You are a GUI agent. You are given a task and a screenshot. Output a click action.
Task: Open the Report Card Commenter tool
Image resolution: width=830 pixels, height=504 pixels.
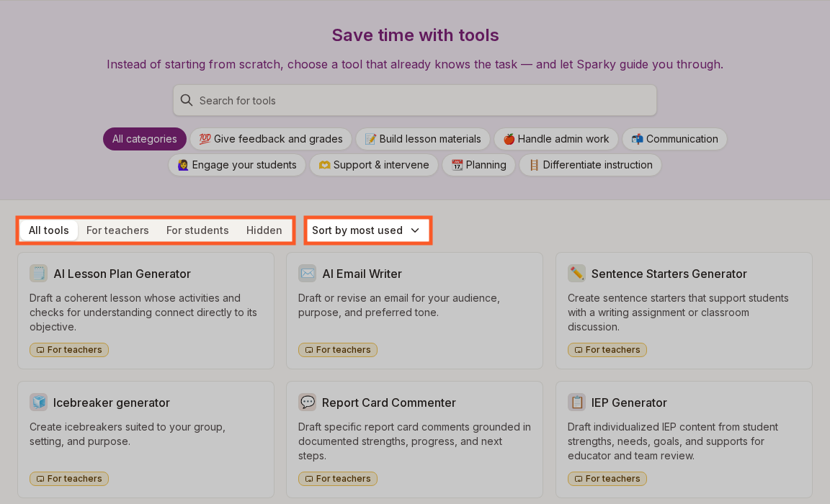point(414,439)
